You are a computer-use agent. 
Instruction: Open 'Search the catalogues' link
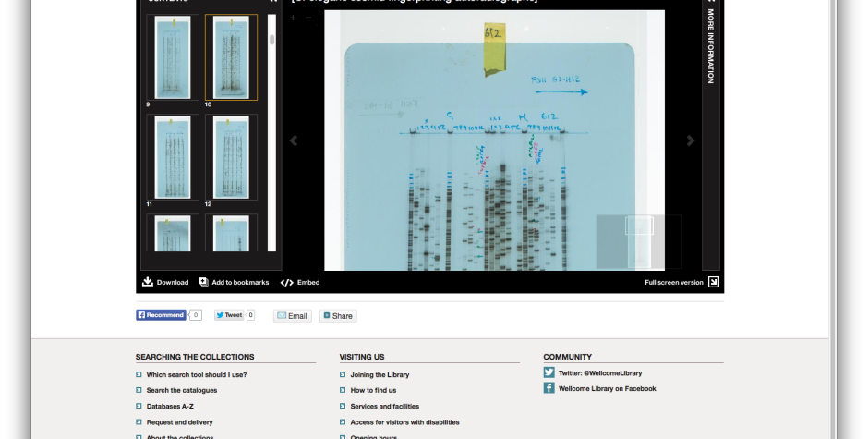182,390
